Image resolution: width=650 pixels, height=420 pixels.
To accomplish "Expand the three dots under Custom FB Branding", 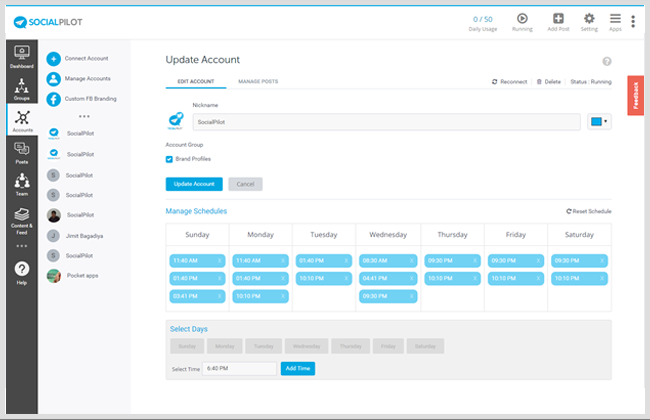I will pos(84,117).
